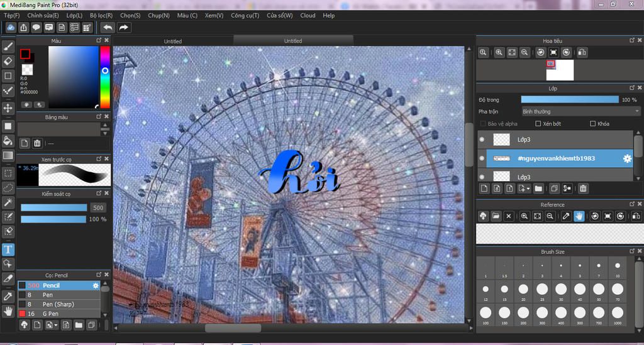Image resolution: width=644 pixels, height=345 pixels.
Task: Open the Chỉnh sửa(E) menu
Action: (43, 16)
